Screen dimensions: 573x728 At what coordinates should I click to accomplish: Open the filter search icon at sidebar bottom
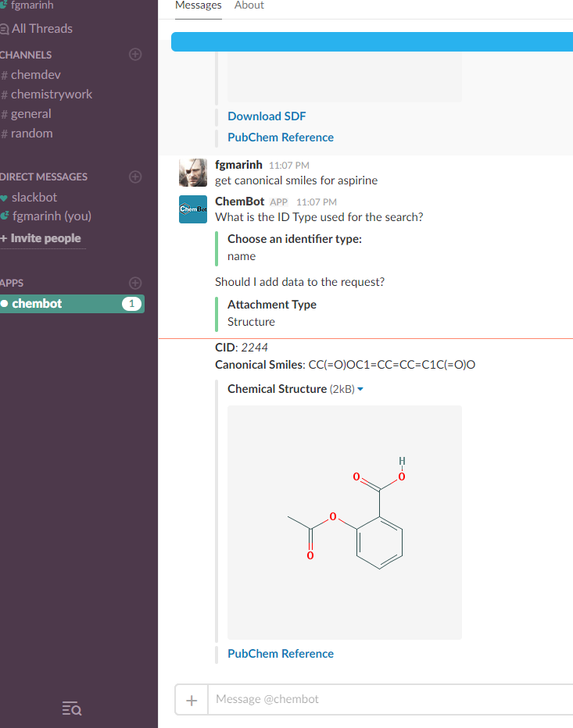[71, 708]
